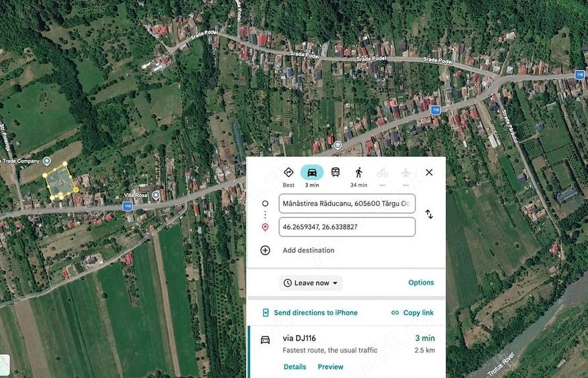This screenshot has height=378, width=588.
Task: Click the phone icon in Send directions
Action: (x=266, y=313)
